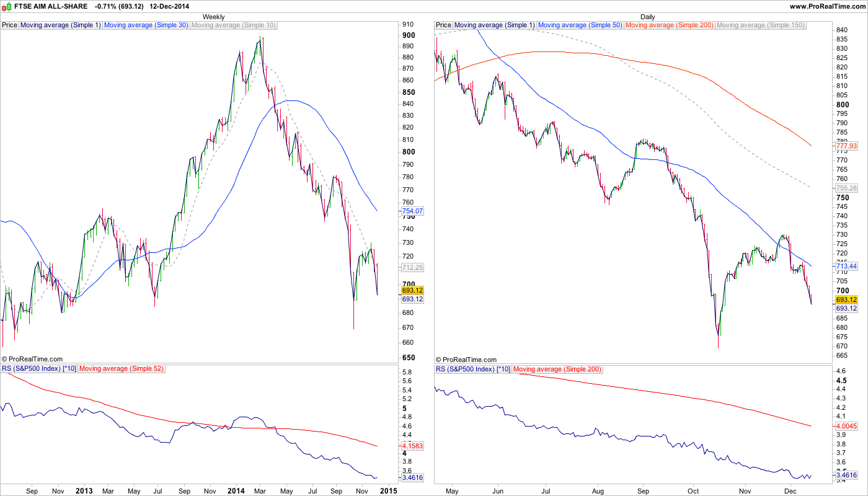
Task: Click the 2014 year marker on Weekly time axis
Action: coord(236,491)
